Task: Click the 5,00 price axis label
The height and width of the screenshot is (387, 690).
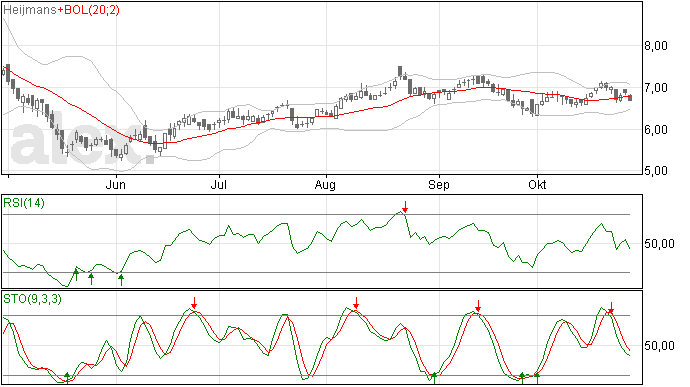Action: pyautogui.click(x=656, y=171)
